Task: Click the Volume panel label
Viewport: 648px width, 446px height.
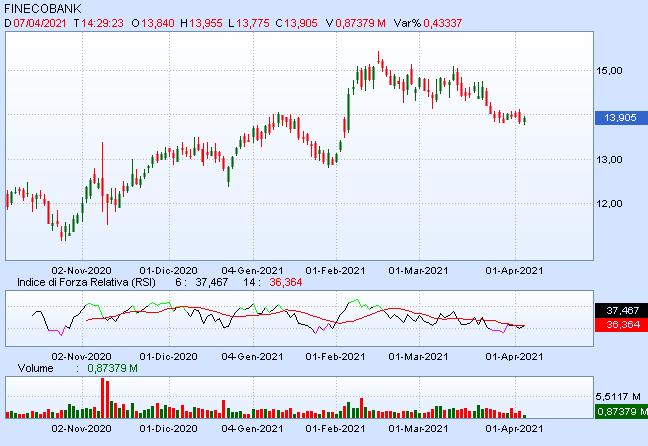Action: pos(36,368)
